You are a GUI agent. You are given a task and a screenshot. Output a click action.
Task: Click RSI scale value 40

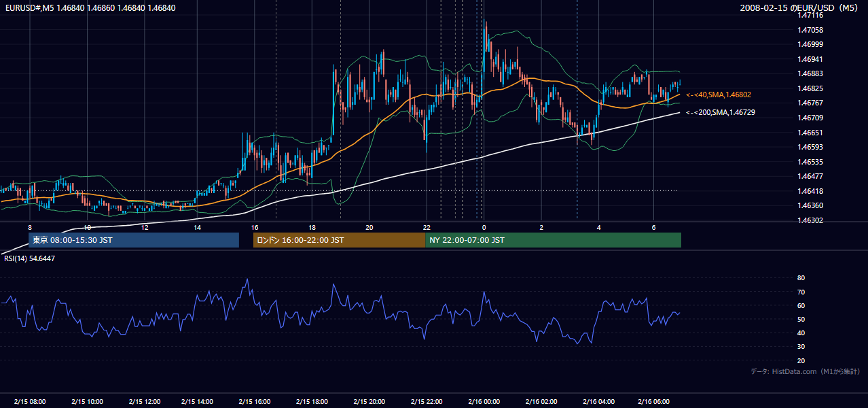tap(801, 333)
